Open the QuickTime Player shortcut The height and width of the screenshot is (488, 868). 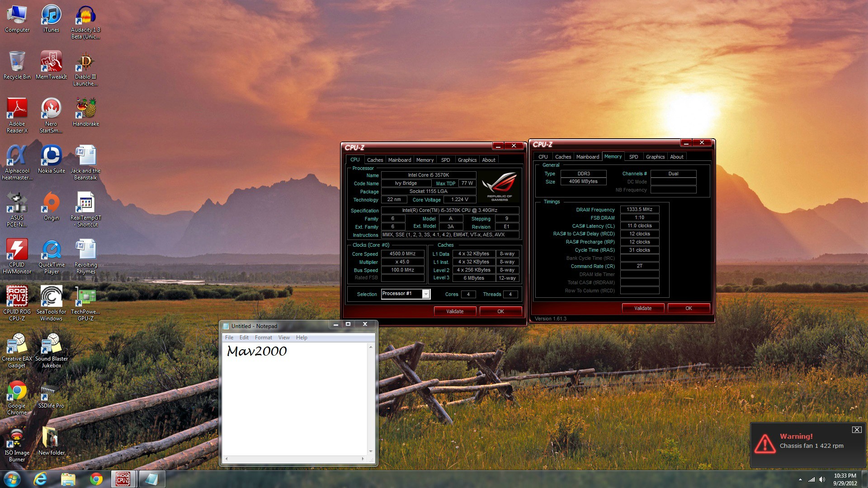tap(51, 257)
